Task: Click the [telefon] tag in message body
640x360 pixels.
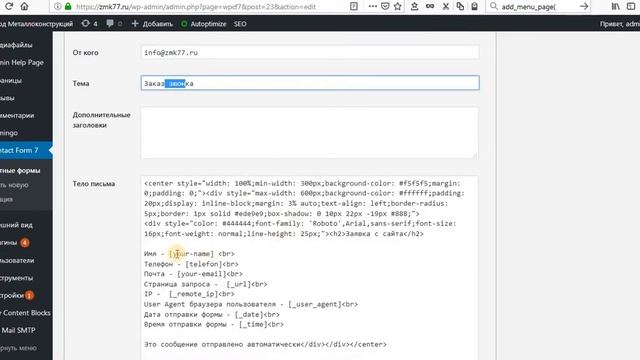Action: pos(204,264)
